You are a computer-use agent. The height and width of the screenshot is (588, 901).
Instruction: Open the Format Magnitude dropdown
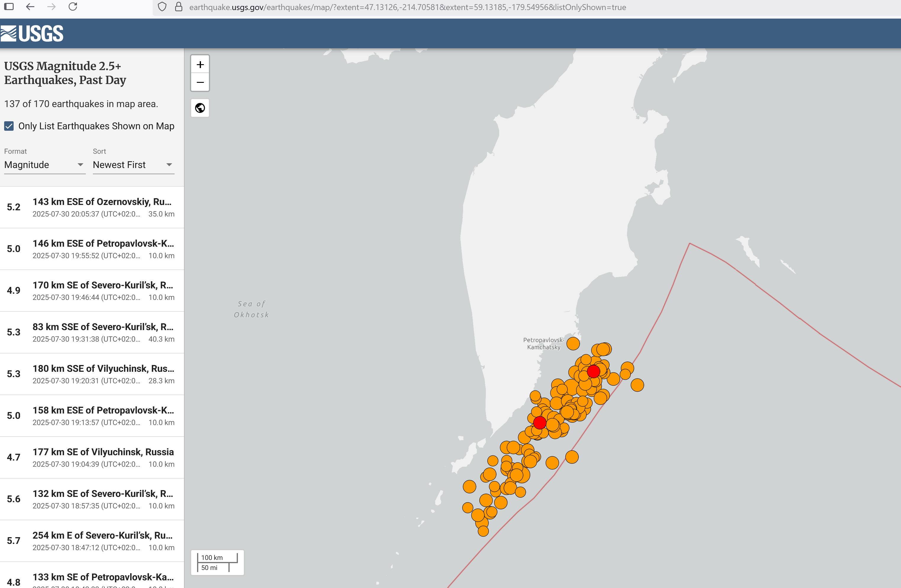pos(45,165)
